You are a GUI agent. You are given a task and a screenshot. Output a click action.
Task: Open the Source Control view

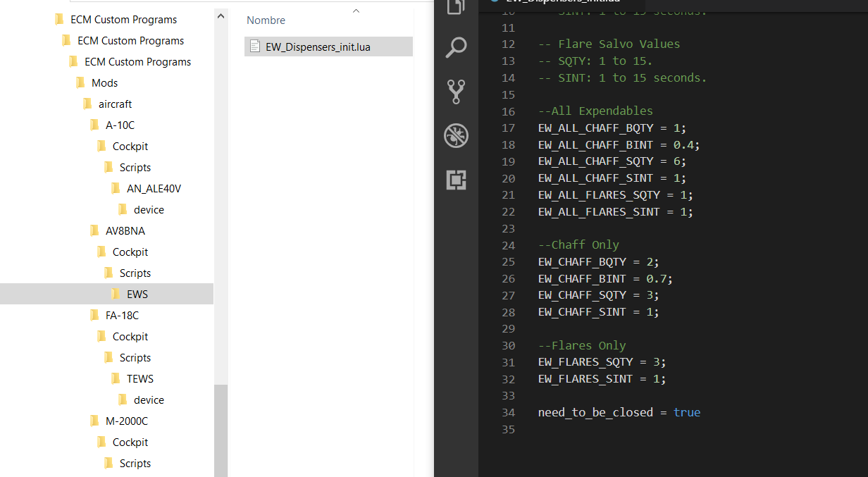[x=456, y=92]
